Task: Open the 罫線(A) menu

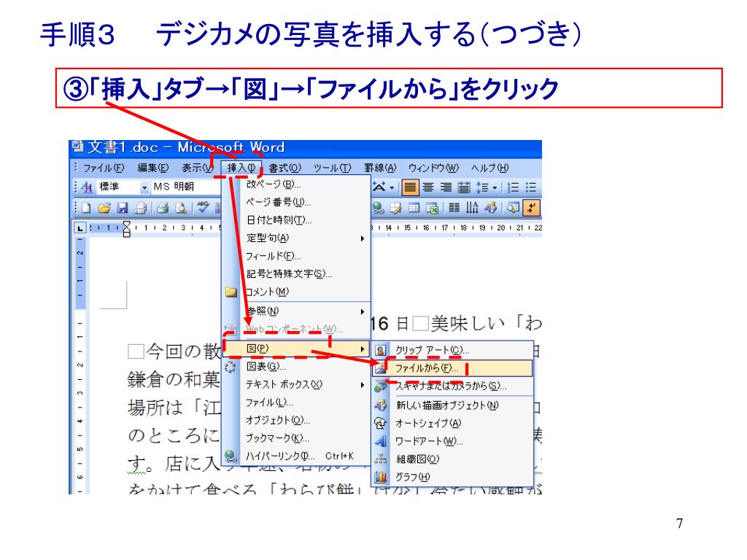Action: click(379, 168)
